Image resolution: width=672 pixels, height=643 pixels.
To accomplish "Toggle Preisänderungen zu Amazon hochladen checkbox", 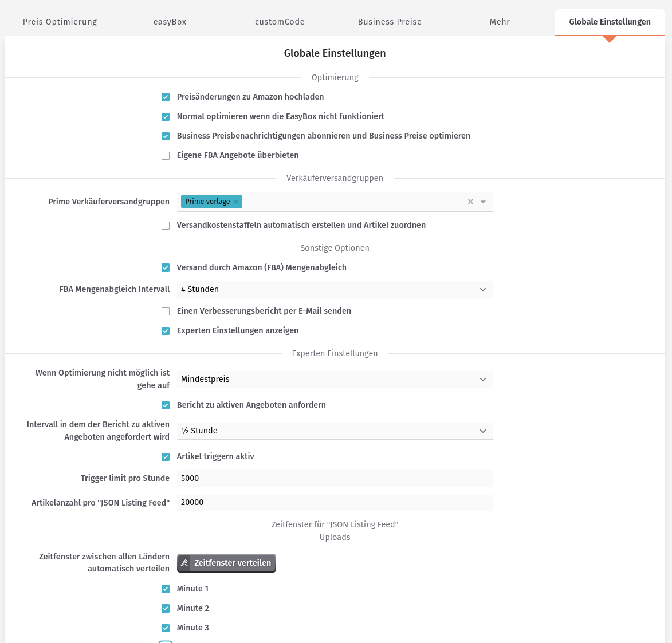I will click(166, 97).
